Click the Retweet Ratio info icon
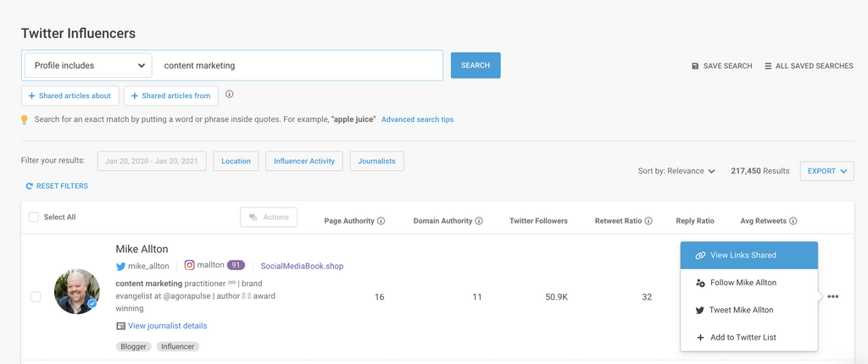This screenshot has height=364, width=868. pos(648,221)
